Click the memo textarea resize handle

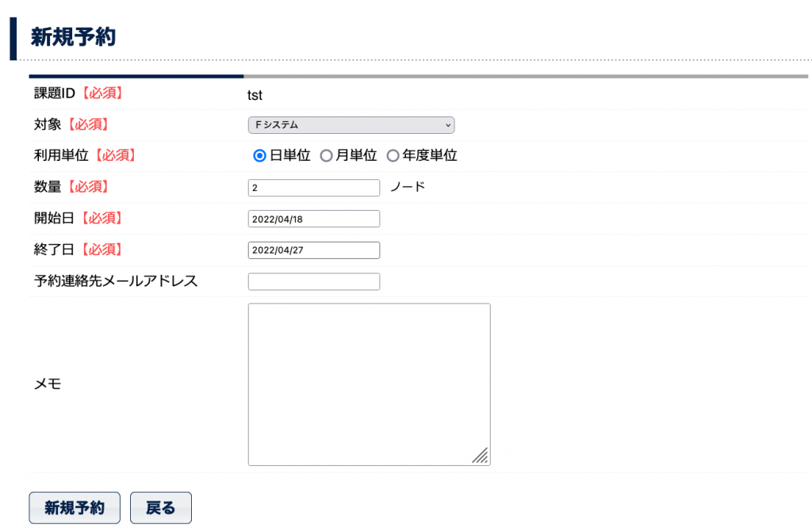click(x=481, y=456)
